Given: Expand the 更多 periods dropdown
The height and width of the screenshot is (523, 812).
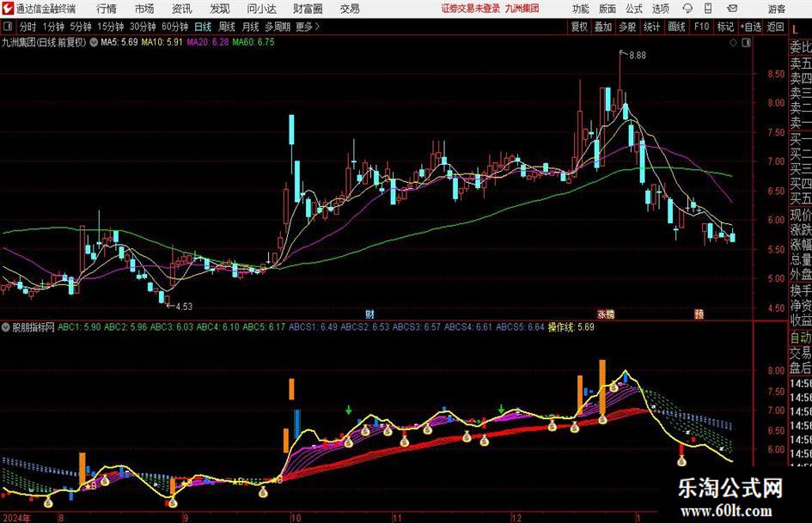Looking at the screenshot, I should click(308, 27).
